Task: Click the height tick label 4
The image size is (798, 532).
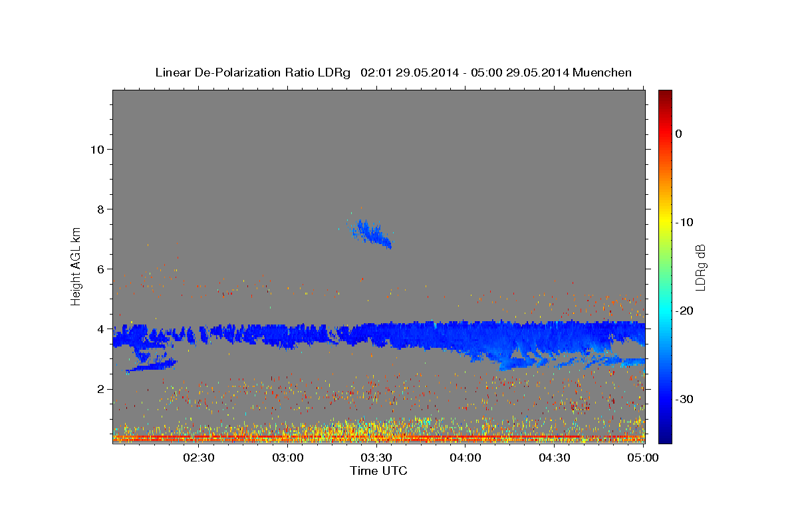Action: click(x=100, y=329)
